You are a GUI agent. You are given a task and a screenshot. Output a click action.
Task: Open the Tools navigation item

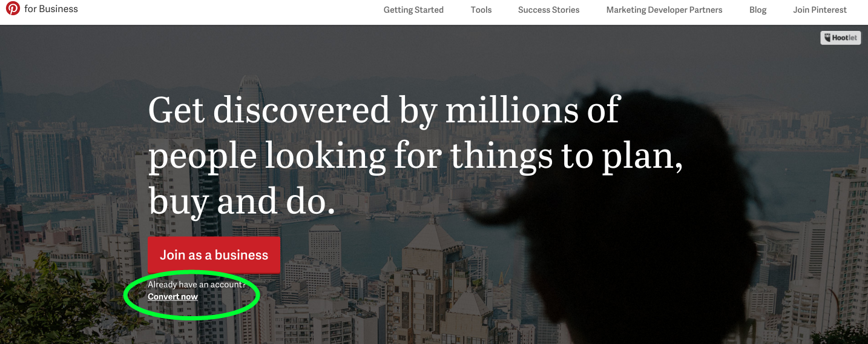point(481,10)
